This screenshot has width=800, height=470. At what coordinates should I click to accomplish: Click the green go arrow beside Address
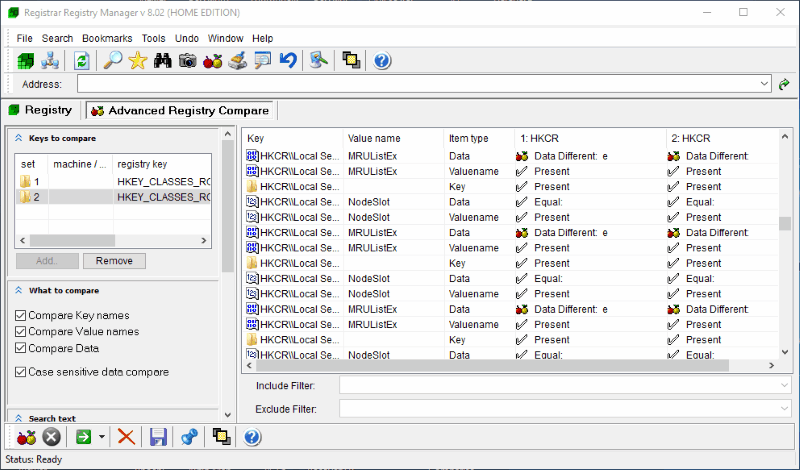point(784,84)
